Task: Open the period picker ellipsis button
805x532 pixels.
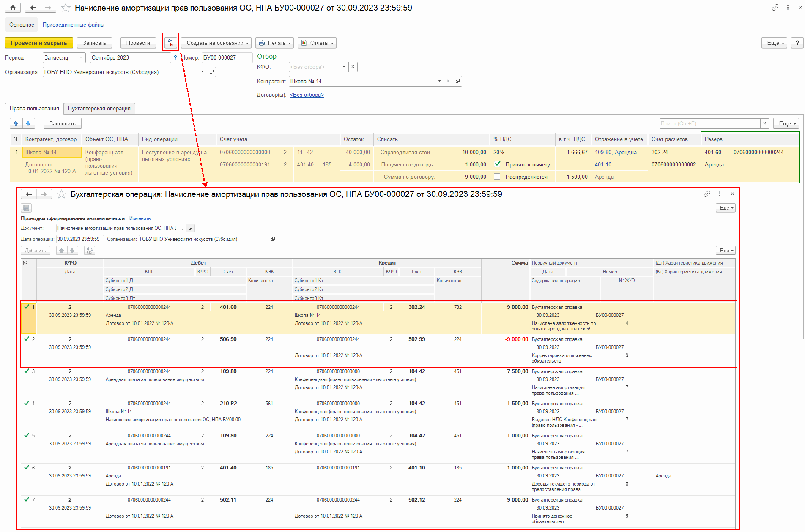Action: tap(167, 57)
